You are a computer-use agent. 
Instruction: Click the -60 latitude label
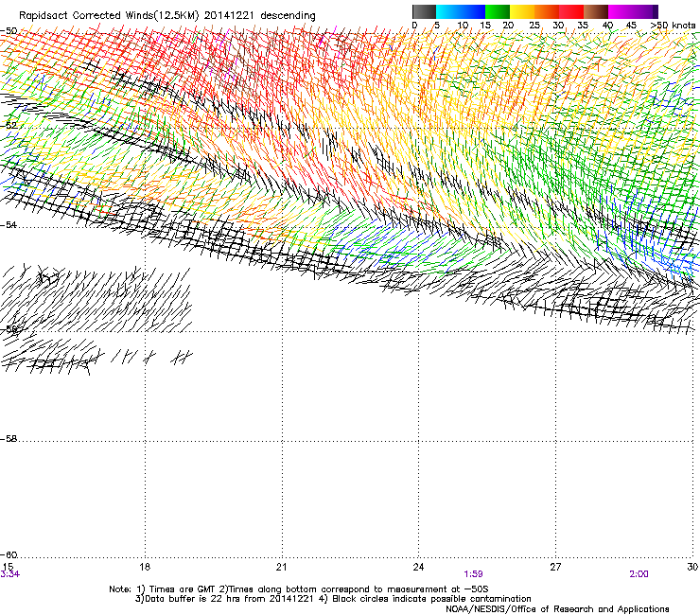pyautogui.click(x=9, y=555)
